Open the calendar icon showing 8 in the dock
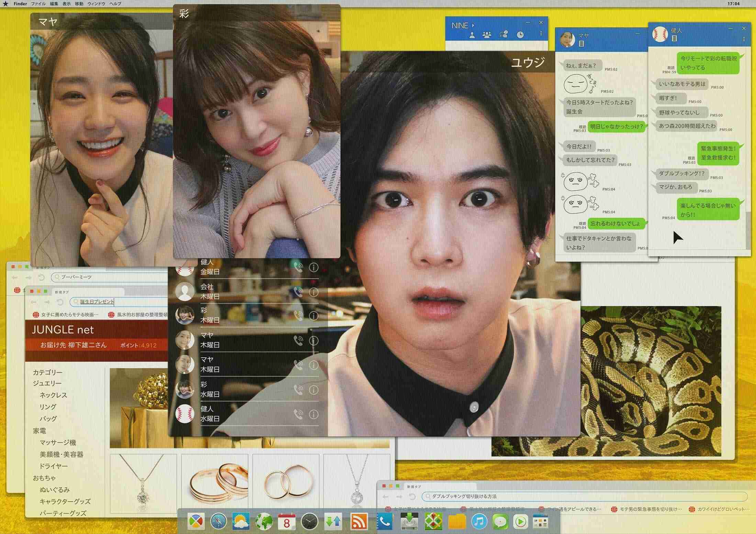The height and width of the screenshot is (534, 756). 287,522
